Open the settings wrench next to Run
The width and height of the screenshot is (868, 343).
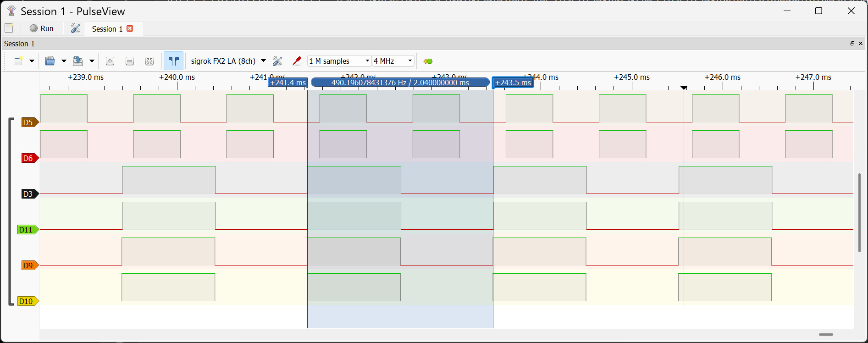point(76,28)
